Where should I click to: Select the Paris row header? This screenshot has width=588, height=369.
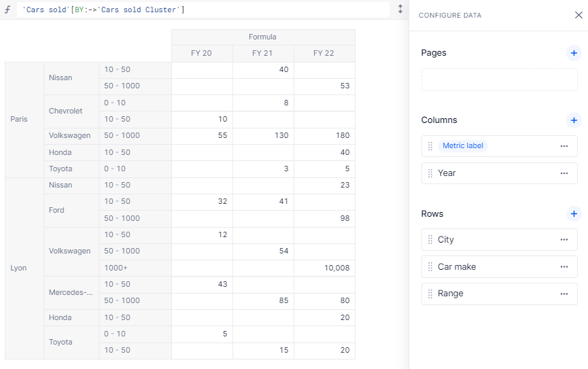[24, 119]
